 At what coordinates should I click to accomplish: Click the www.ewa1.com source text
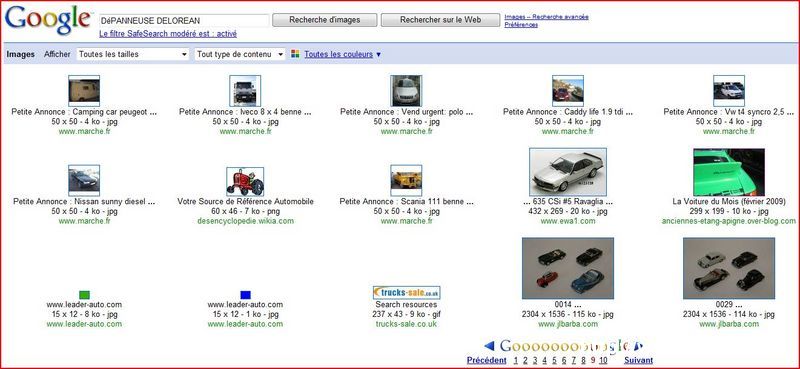[x=568, y=221]
